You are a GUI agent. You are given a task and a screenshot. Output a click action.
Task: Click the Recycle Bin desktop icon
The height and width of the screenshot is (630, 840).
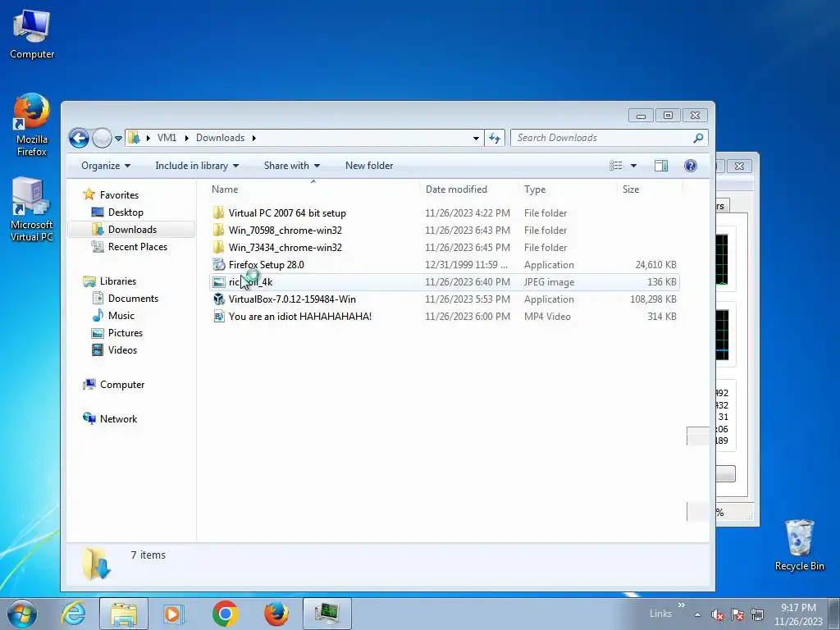pos(799,545)
